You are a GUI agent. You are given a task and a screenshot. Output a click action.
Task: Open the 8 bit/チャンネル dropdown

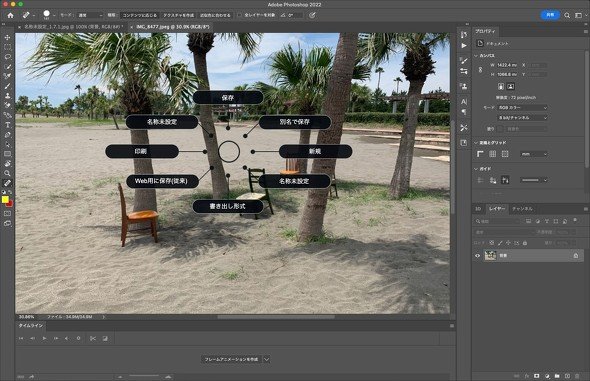click(x=523, y=118)
